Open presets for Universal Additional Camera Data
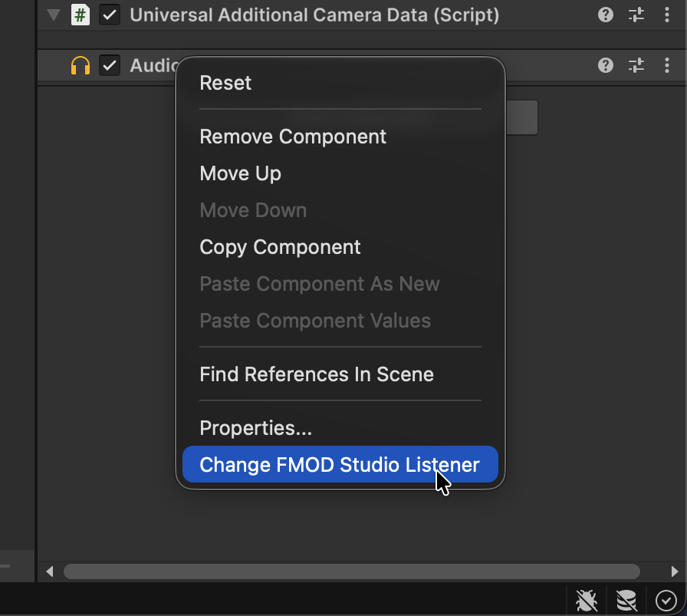The height and width of the screenshot is (616, 687). pos(636,15)
